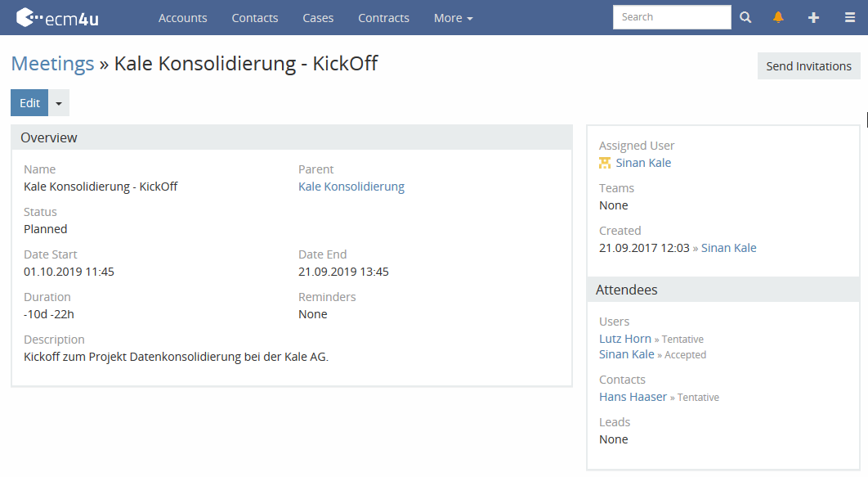Click the Edit button
Image resolution: width=868 pixels, height=477 pixels.
(29, 102)
